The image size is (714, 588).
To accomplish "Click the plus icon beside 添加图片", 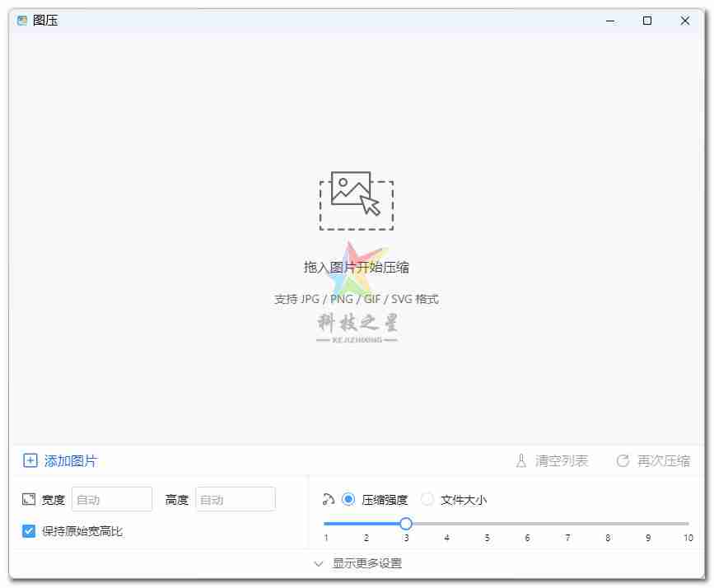I will (x=30, y=461).
